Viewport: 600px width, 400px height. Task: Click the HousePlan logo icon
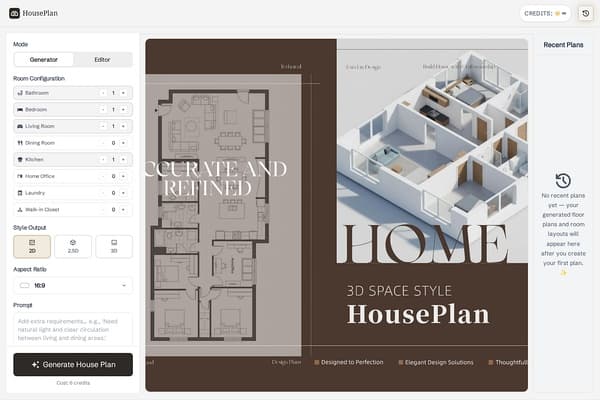tap(14, 13)
